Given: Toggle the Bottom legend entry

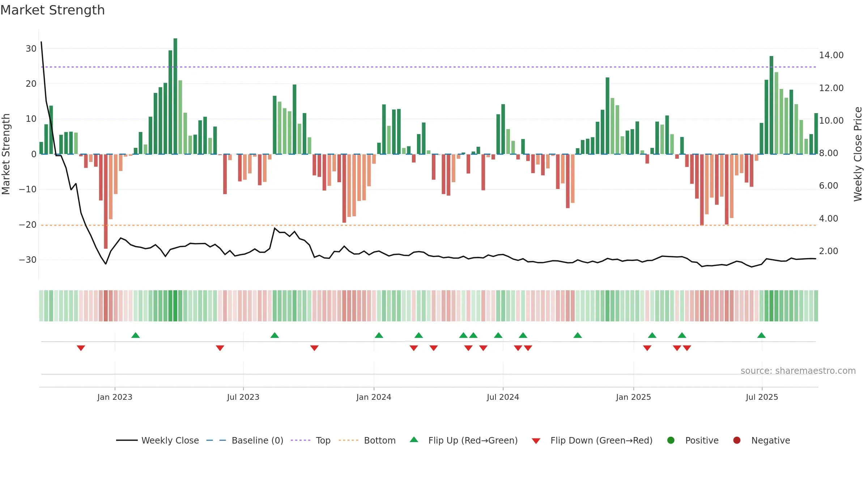Looking at the screenshot, I should click(x=367, y=440).
